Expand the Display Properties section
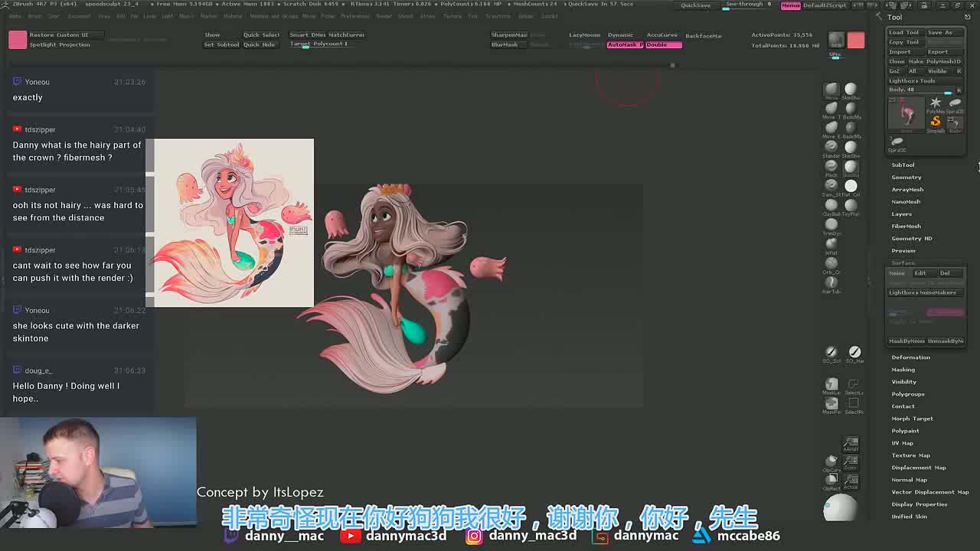 [920, 504]
